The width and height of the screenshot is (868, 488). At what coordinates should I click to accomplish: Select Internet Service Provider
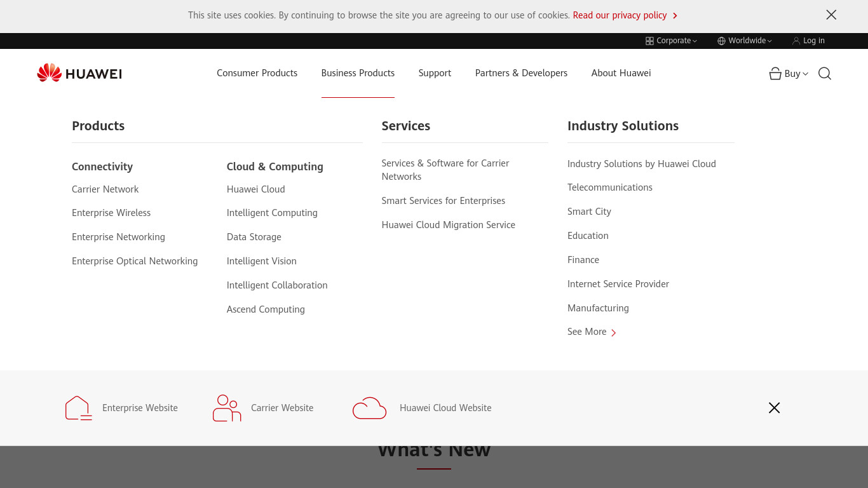coord(618,284)
